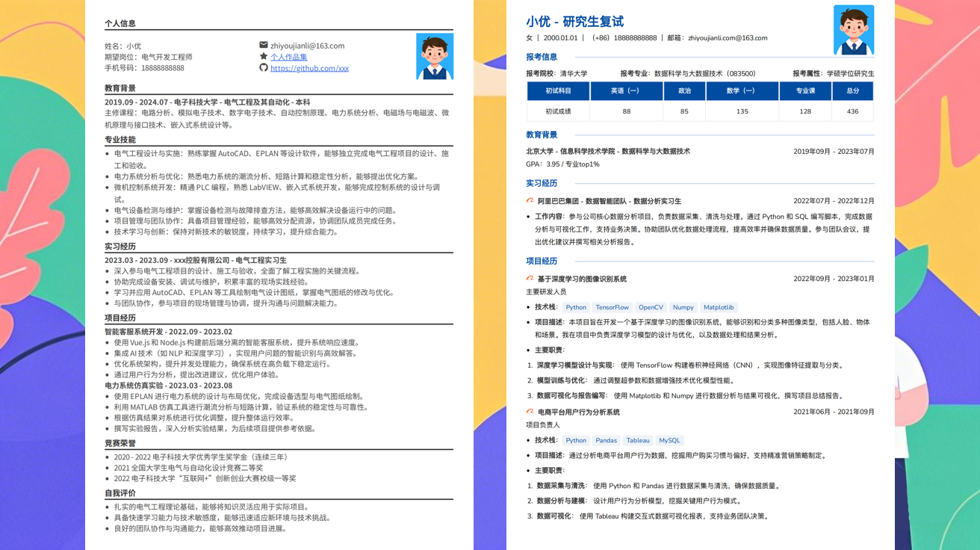This screenshot has height=550, width=980.
Task: Click the score cell showing 88
Action: click(x=627, y=111)
